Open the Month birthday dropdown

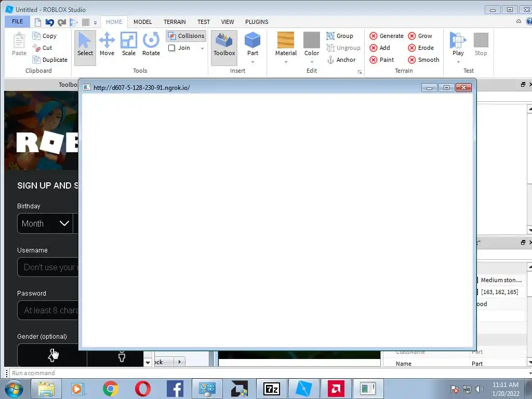(x=45, y=223)
